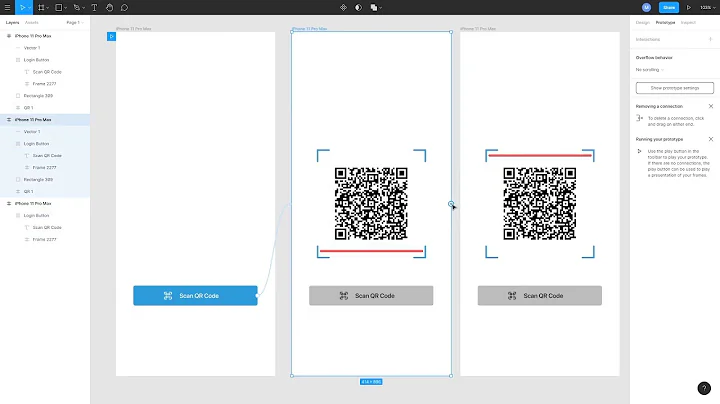This screenshot has height=404, width=720.
Task: Click the Use as mask icon
Action: click(x=359, y=7)
